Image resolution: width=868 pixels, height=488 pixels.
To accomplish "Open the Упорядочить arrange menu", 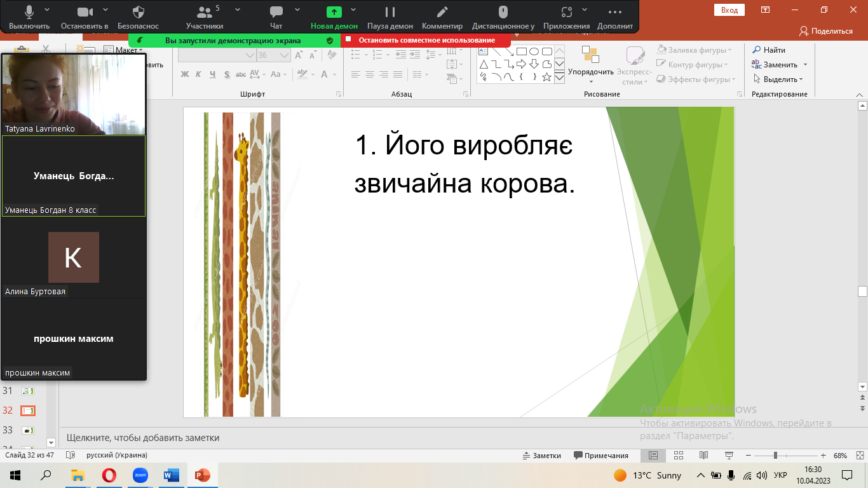I will click(x=591, y=66).
